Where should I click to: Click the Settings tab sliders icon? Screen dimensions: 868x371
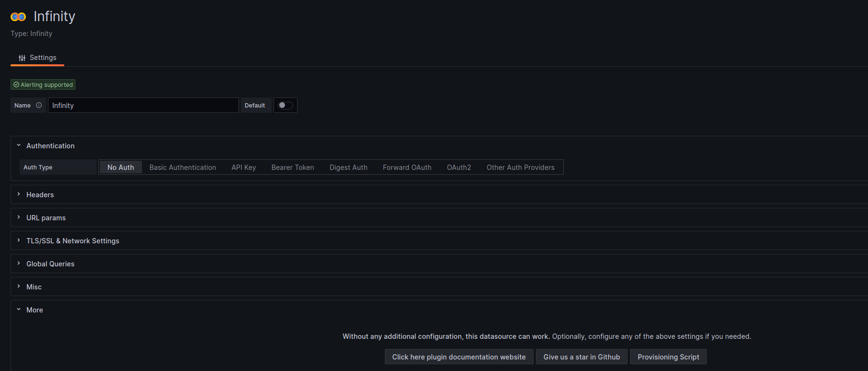[22, 58]
